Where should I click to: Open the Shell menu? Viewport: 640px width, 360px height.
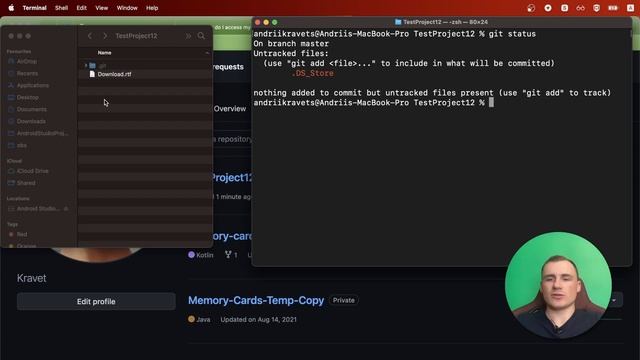tap(61, 8)
